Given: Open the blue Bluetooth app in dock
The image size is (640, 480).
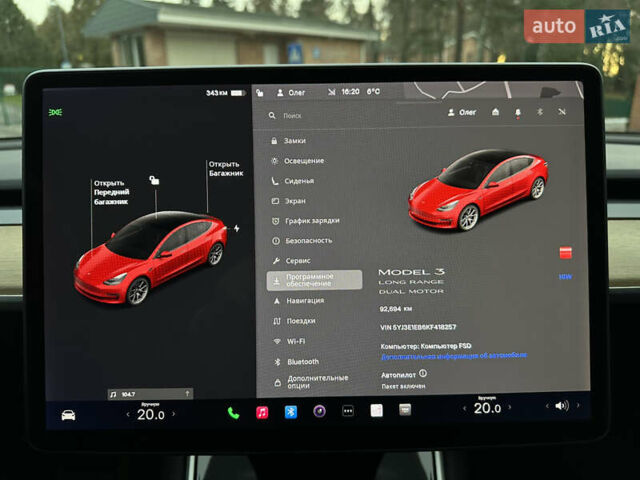Looking at the screenshot, I should [x=291, y=412].
